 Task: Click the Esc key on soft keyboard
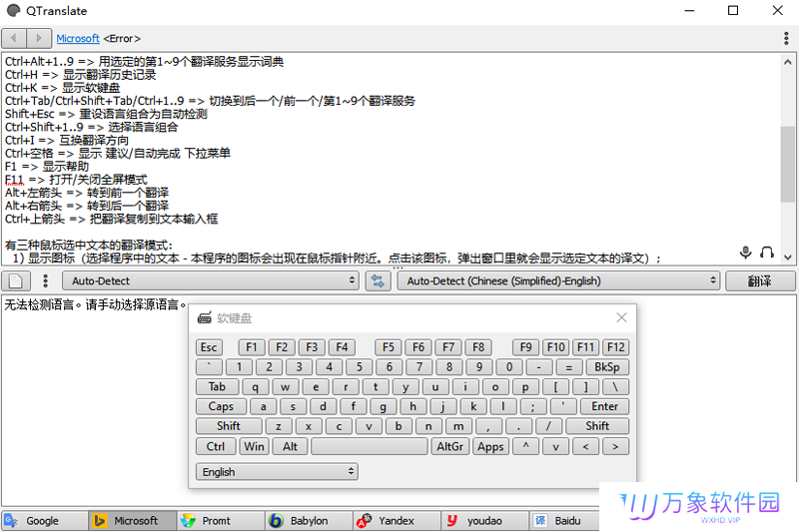pos(209,347)
